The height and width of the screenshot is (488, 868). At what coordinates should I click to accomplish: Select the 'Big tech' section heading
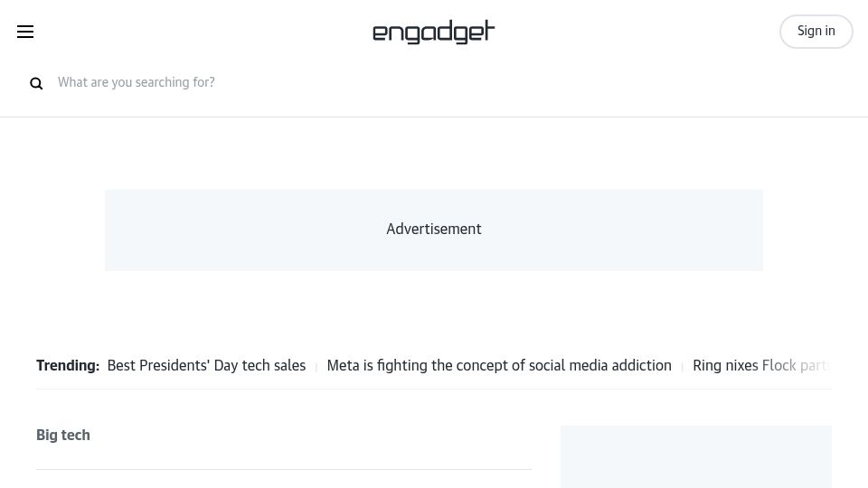63,435
